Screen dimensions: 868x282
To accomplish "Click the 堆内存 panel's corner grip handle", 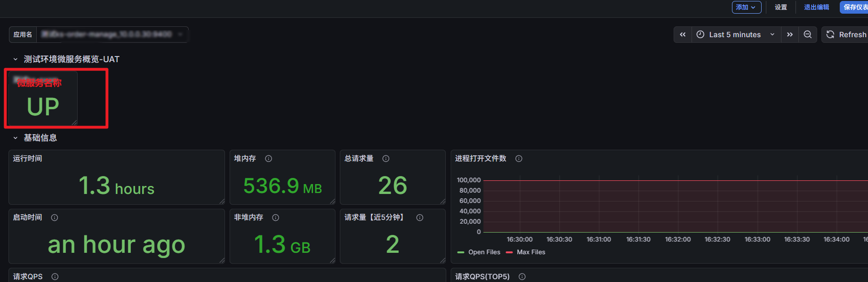I will pyautogui.click(x=332, y=201).
